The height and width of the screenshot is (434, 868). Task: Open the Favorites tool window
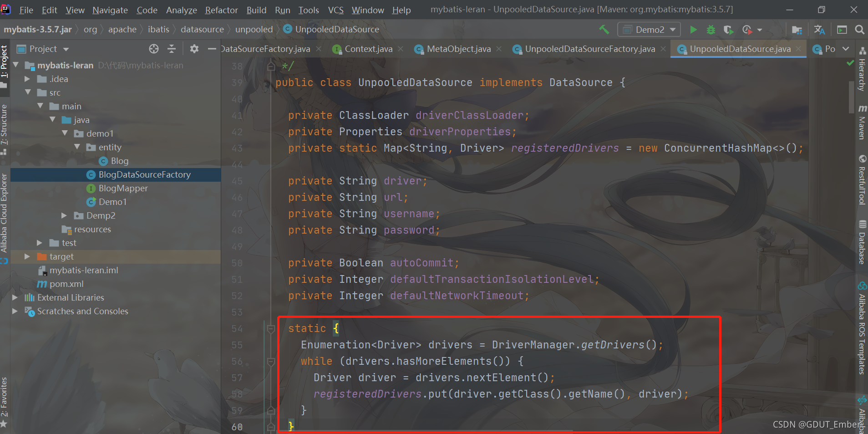[4, 402]
